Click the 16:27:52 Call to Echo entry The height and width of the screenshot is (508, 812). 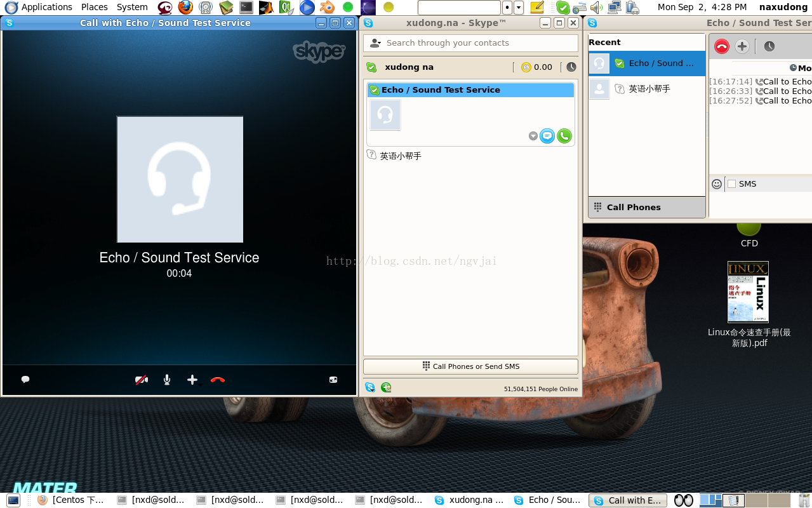(x=761, y=101)
